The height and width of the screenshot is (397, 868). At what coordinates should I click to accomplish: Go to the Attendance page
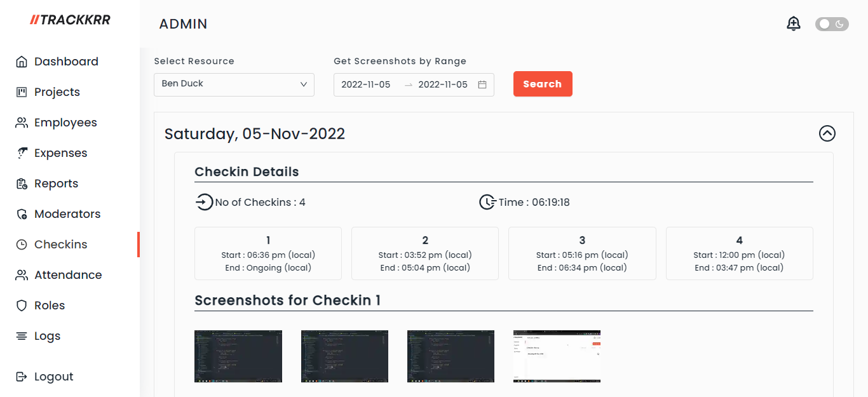(x=68, y=275)
